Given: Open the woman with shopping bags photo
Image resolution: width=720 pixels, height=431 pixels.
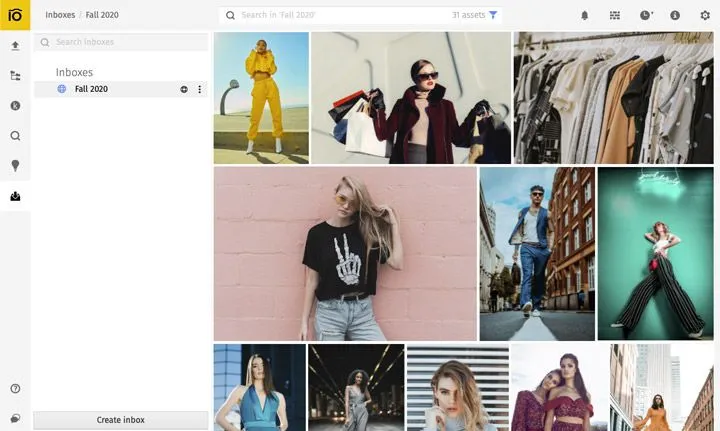Looking at the screenshot, I should tap(411, 98).
